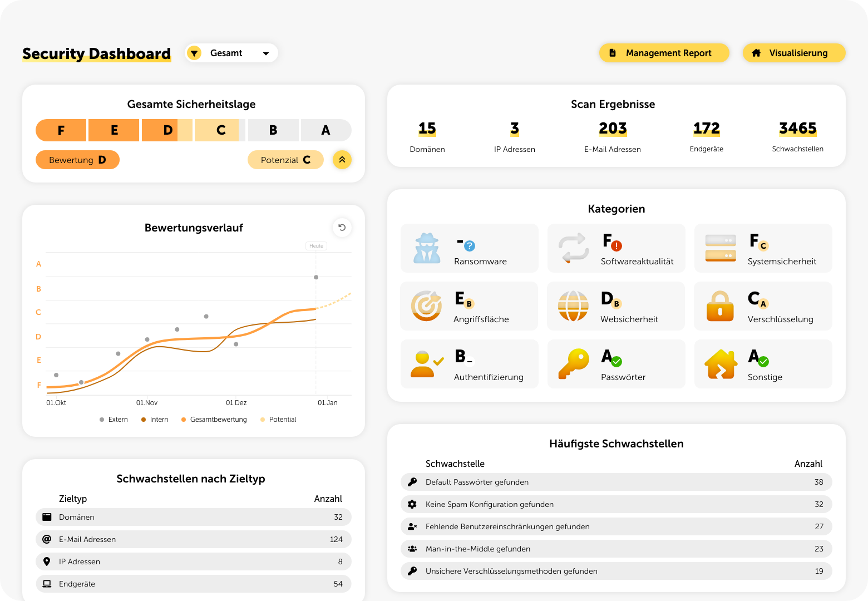Click the key icon in Default Passwörter row
The width and height of the screenshot is (868, 601).
(412, 482)
